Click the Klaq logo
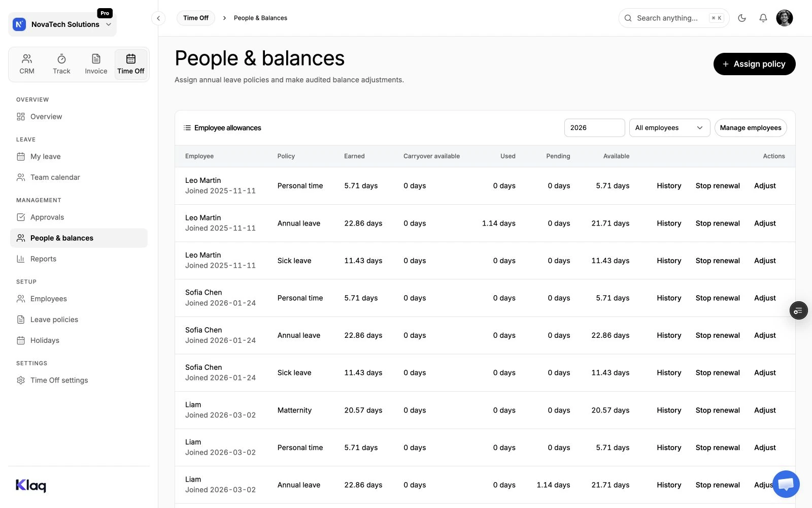This screenshot has width=812, height=508. (31, 486)
